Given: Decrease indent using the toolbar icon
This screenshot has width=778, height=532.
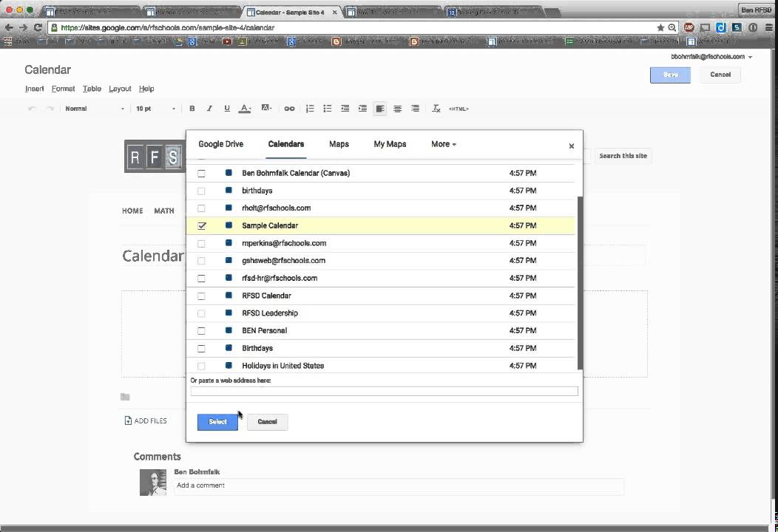Looking at the screenshot, I should [345, 109].
